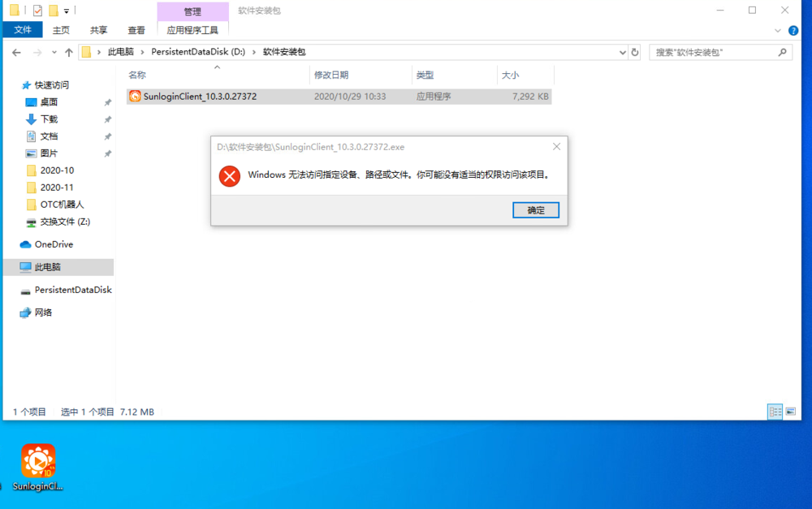
Task: Expand the address bar history dropdown
Action: tap(623, 52)
